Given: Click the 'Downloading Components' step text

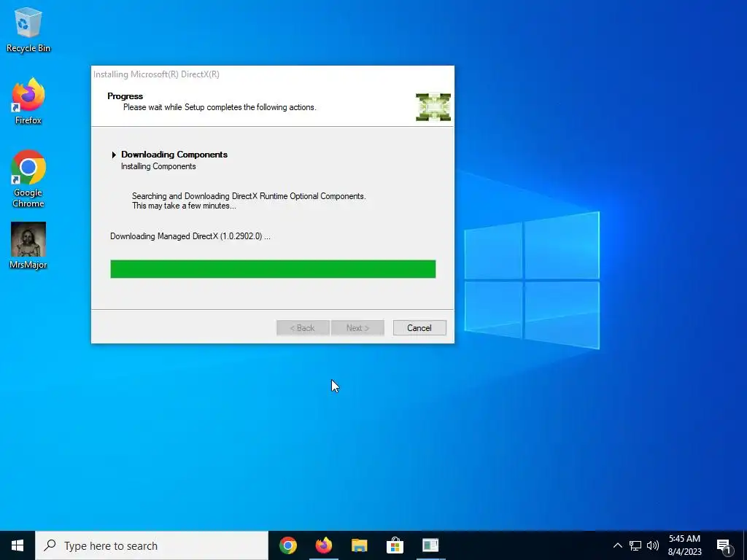Looking at the screenshot, I should pyautogui.click(x=174, y=155).
